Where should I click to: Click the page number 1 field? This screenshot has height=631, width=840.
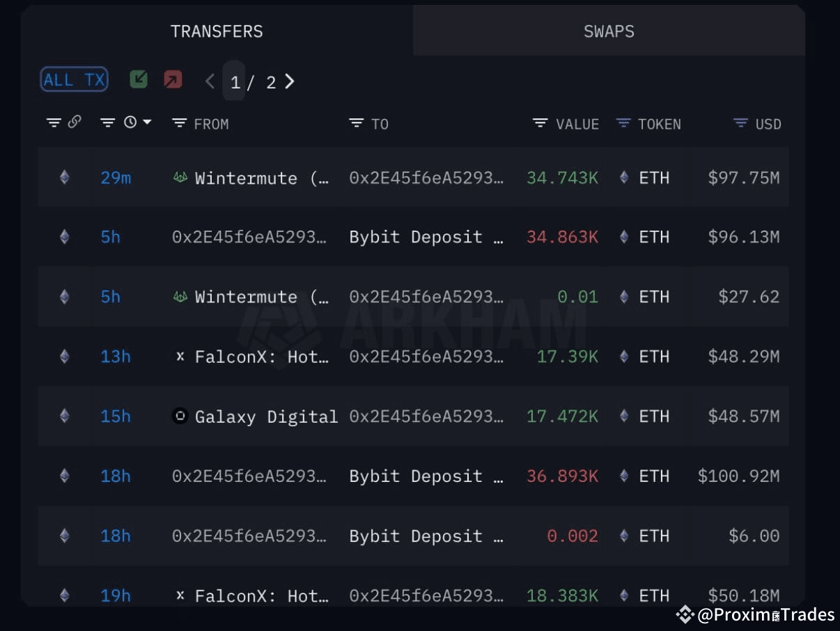tap(234, 81)
